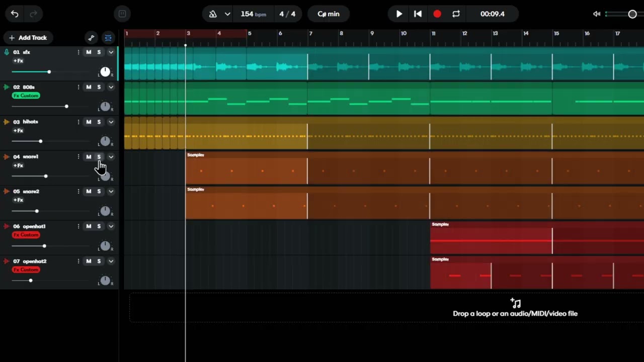
Task: Expand the 01 sfx track chevron
Action: (111, 52)
